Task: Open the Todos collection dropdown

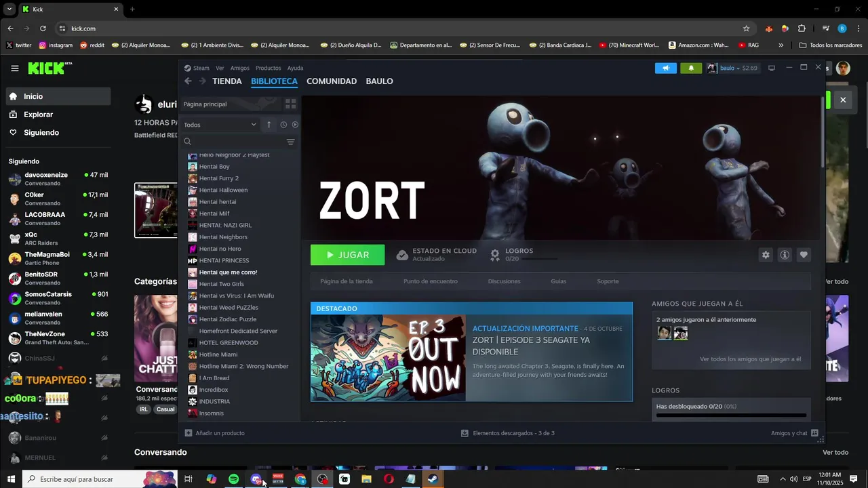Action: coord(220,125)
